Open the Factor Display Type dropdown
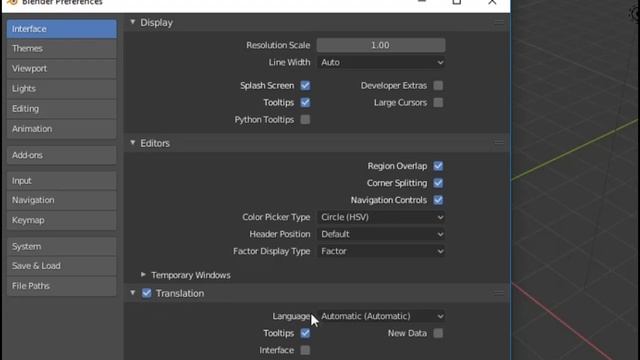This screenshot has height=360, width=640. tap(381, 251)
